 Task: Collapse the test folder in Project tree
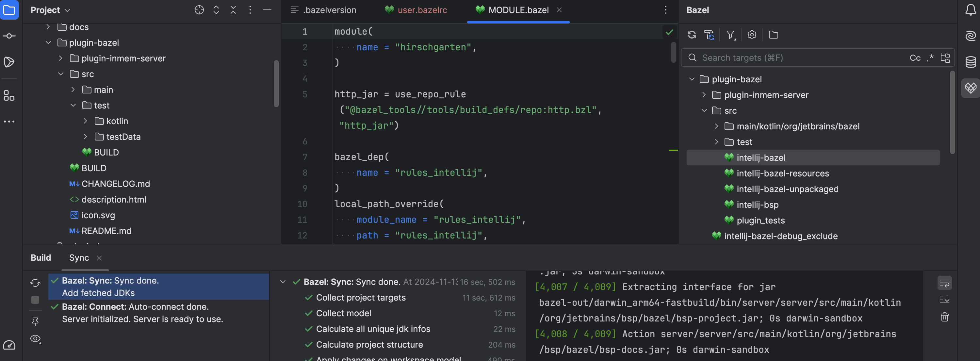(73, 106)
